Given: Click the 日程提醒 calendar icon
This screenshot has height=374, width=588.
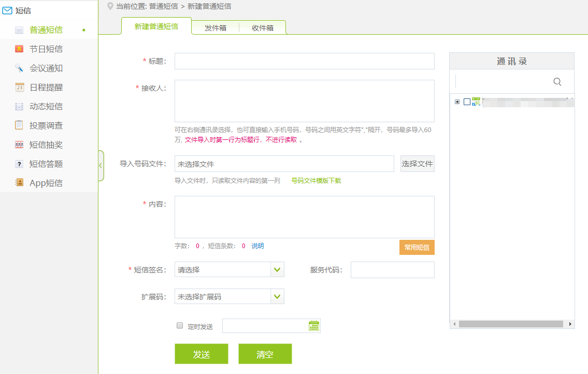Looking at the screenshot, I should 20,88.
